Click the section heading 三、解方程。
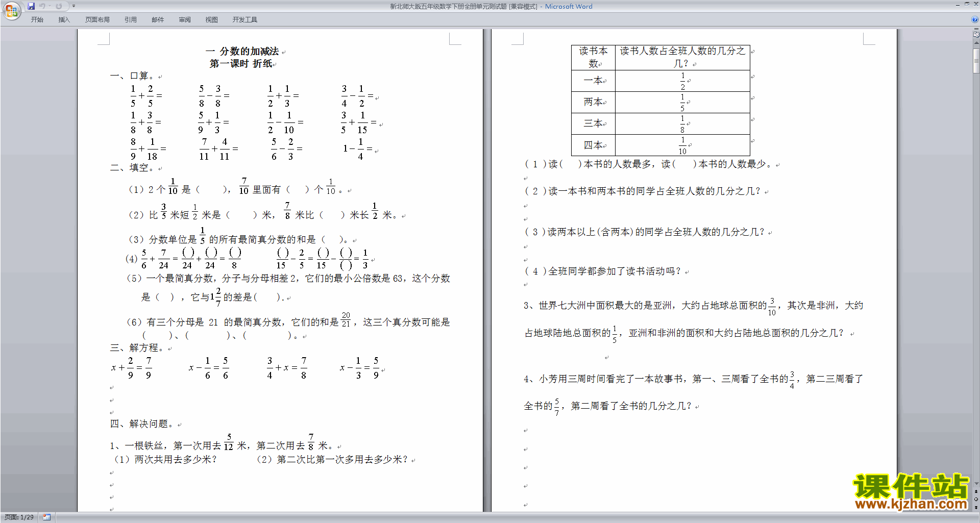980x523 pixels. 137,348
